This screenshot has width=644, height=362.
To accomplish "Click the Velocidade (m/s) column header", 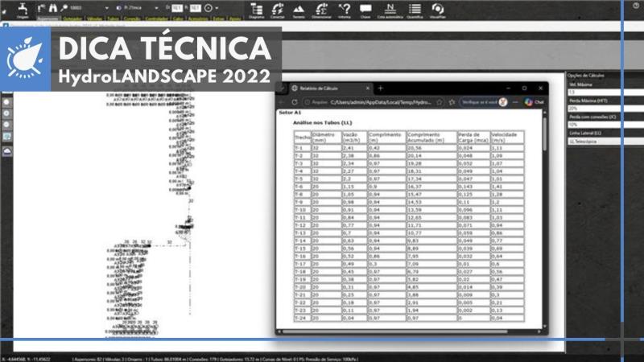I will pos(507,137).
